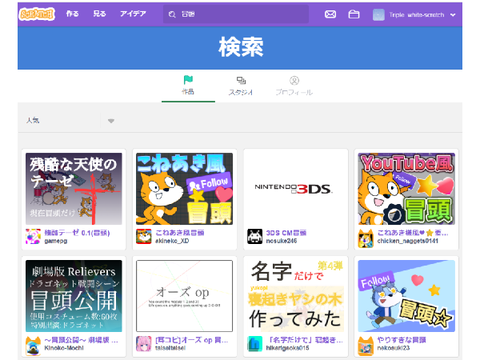Image resolution: width=480 pixels, height=360 pixels.
Task: Open YouTube風 冒頭 project thumbnail
Action: (406, 189)
